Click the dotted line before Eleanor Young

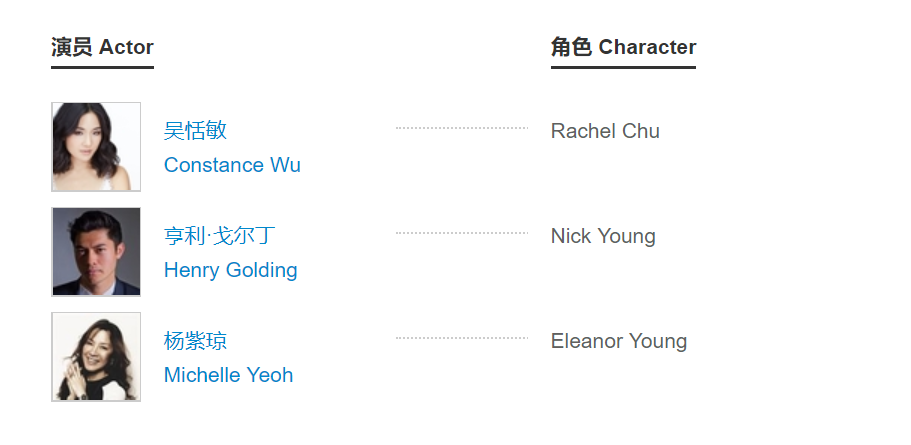462,338
